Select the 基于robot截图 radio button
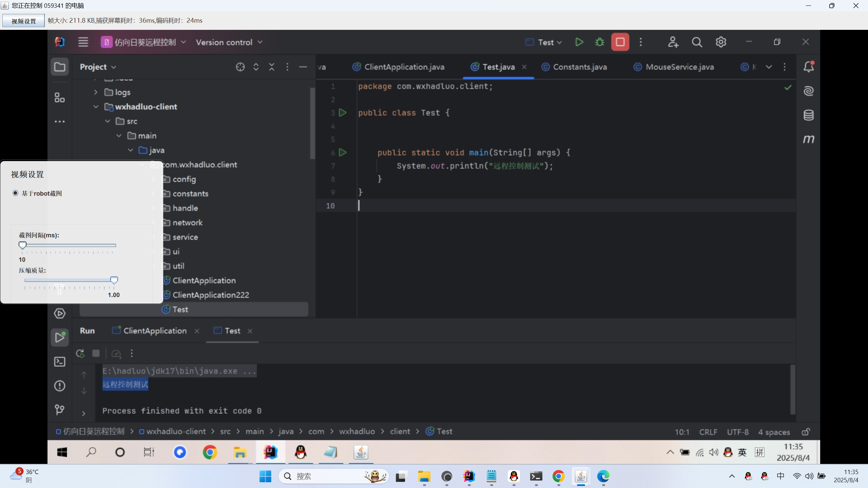Image resolution: width=868 pixels, height=488 pixels. pyautogui.click(x=16, y=193)
